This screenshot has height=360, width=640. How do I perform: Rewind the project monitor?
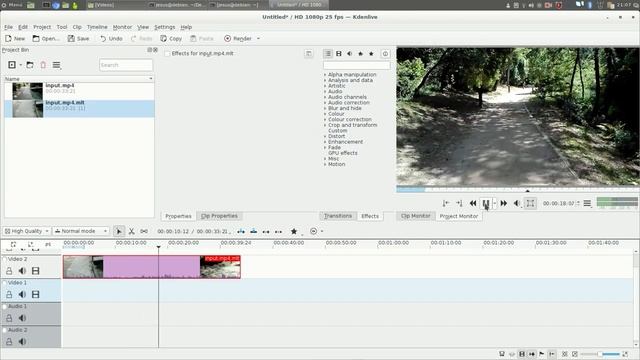point(473,203)
